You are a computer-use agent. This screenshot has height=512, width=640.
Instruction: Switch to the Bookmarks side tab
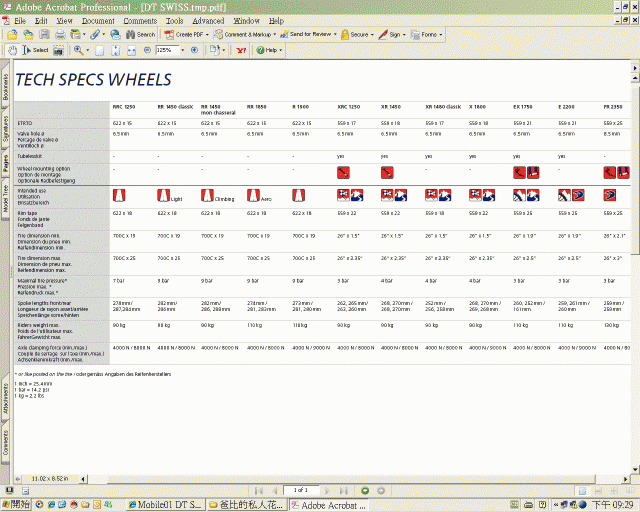point(6,86)
